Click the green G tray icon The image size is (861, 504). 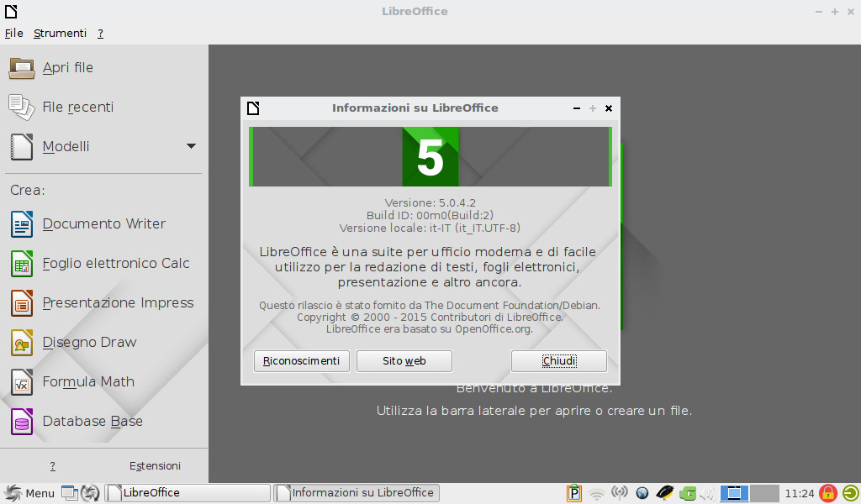688,494
